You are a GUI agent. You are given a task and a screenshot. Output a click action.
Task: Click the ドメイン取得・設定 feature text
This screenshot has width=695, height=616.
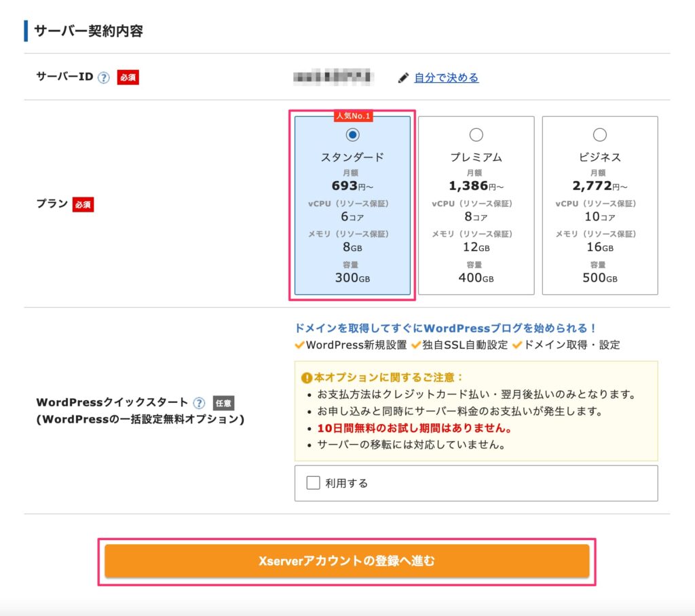point(571,345)
